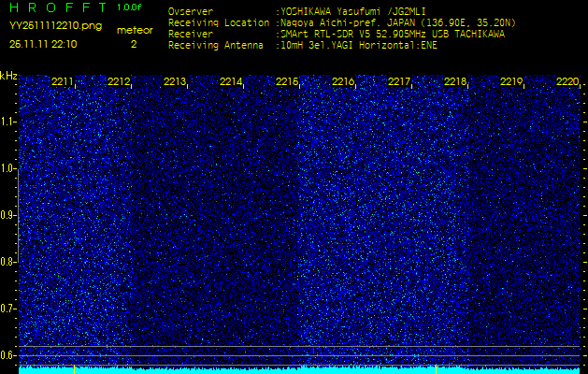Viewport: 588px width, 374px height.
Task: Click the 2213 time label
Action: tap(175, 81)
